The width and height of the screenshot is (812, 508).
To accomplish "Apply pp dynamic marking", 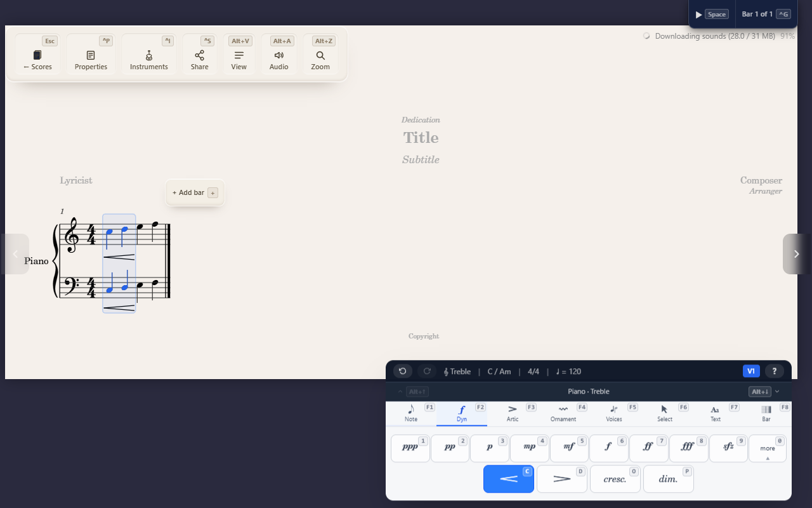I will click(x=450, y=448).
